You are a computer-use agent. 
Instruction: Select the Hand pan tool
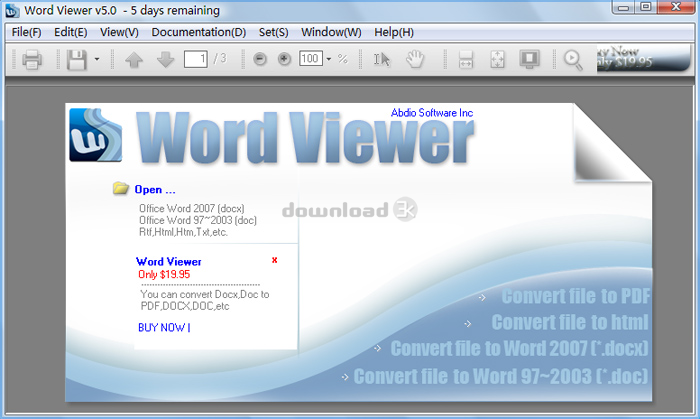(415, 59)
